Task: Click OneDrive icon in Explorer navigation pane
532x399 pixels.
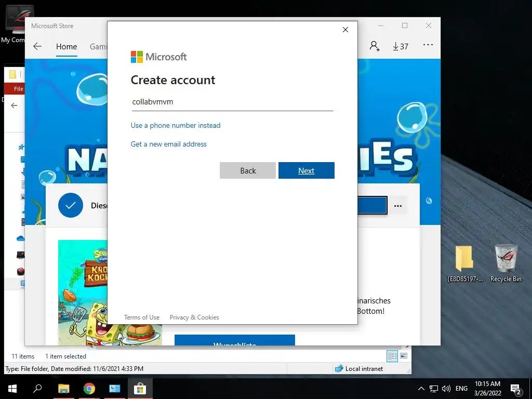Action: (20, 238)
